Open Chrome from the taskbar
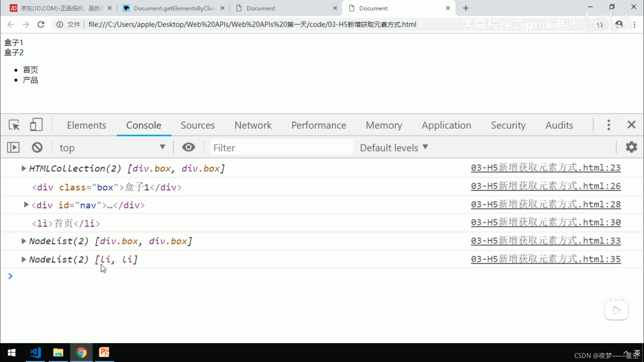 [x=81, y=353]
